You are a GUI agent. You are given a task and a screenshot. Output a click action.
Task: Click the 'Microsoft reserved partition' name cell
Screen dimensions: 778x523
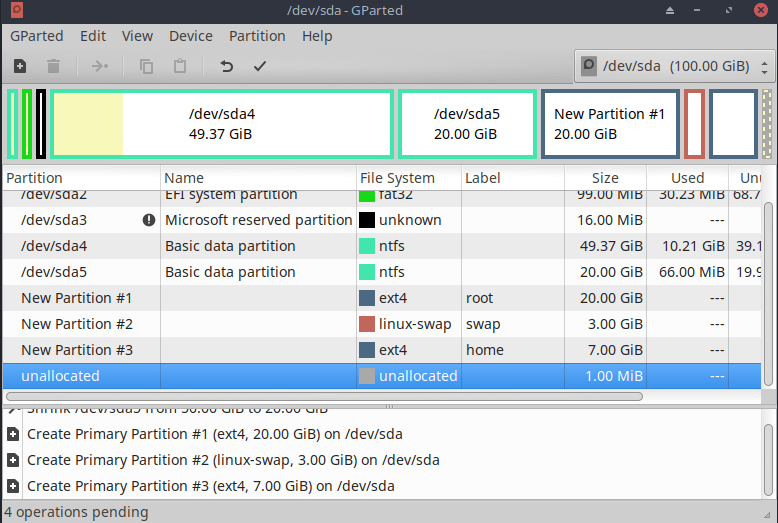tap(259, 220)
